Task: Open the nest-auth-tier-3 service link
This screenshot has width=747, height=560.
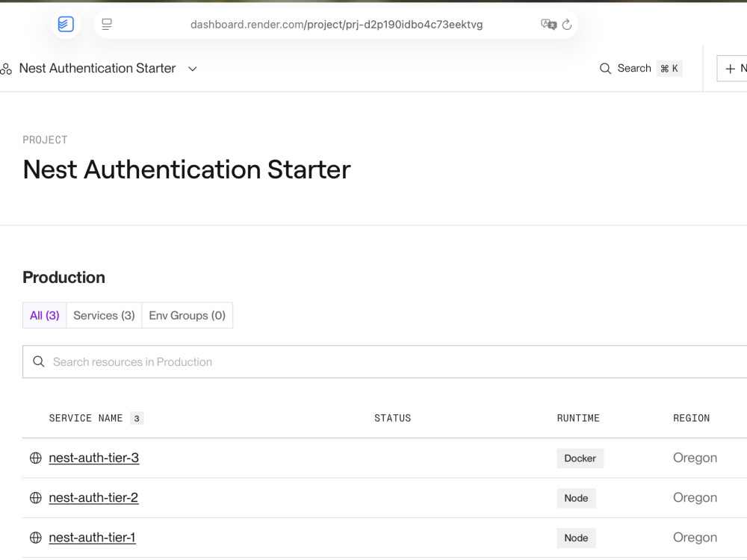Action: pos(94,458)
